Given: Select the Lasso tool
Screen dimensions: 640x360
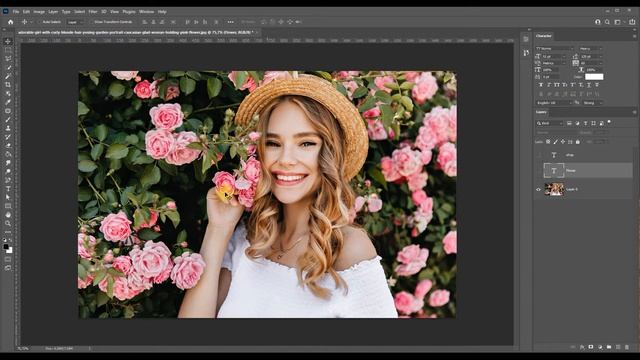Looking at the screenshot, I should click(8, 59).
